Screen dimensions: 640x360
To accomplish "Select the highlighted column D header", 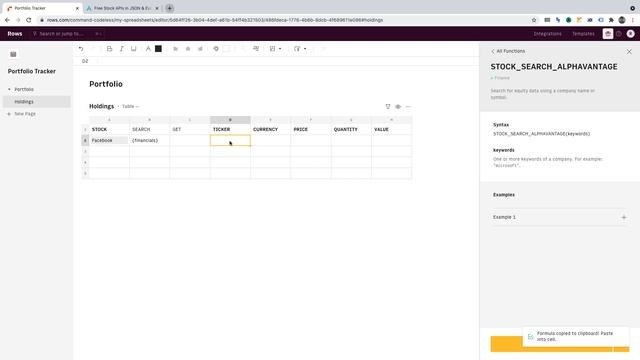I will [230, 120].
